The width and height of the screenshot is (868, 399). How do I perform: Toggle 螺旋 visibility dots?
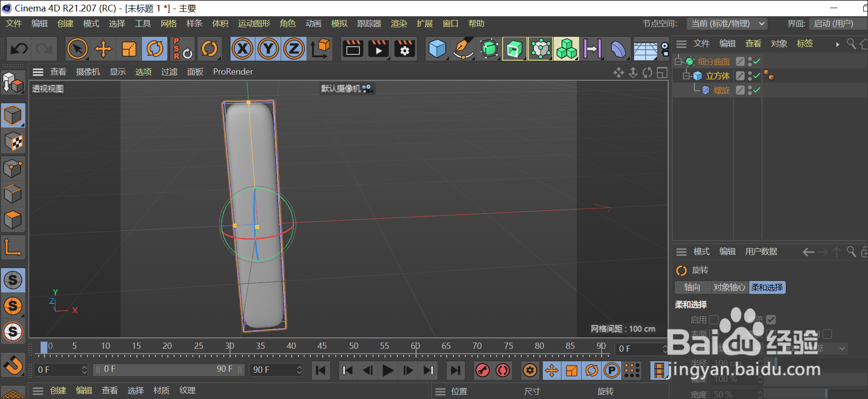coord(750,90)
